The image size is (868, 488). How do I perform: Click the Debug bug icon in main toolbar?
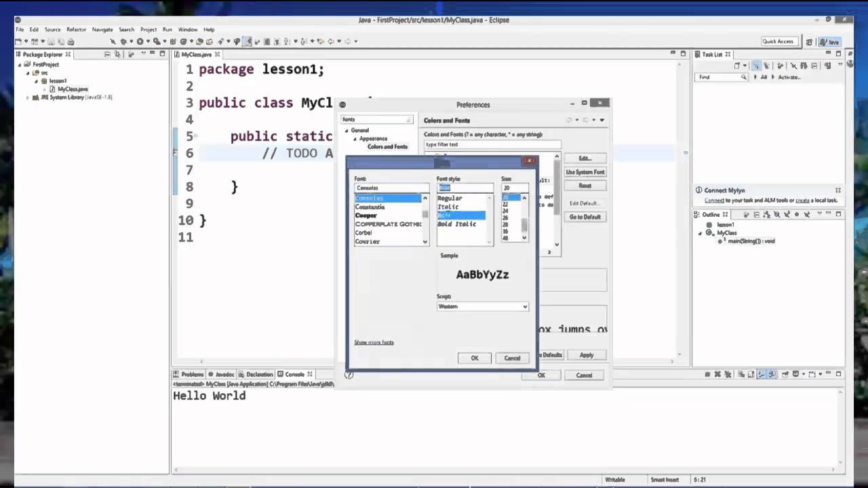pos(123,41)
